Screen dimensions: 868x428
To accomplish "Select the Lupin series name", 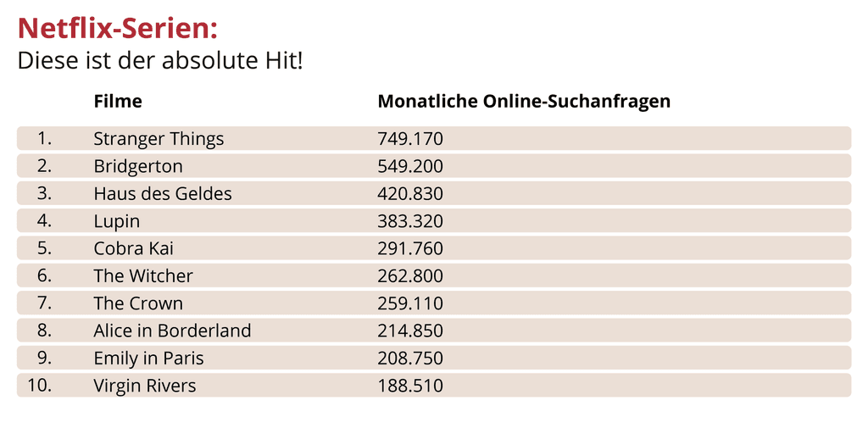I will tap(117, 221).
